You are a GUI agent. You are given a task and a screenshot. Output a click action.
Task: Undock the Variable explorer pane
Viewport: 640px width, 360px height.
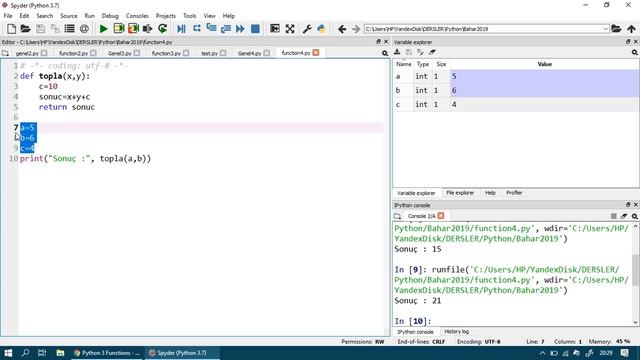click(628, 42)
